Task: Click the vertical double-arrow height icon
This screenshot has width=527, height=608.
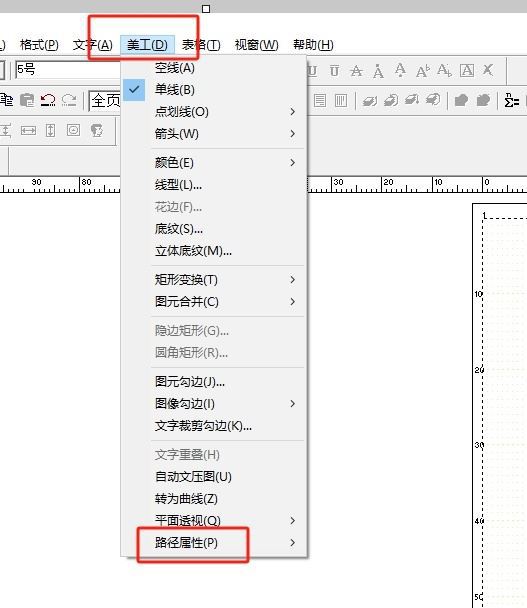Action: pos(50,130)
